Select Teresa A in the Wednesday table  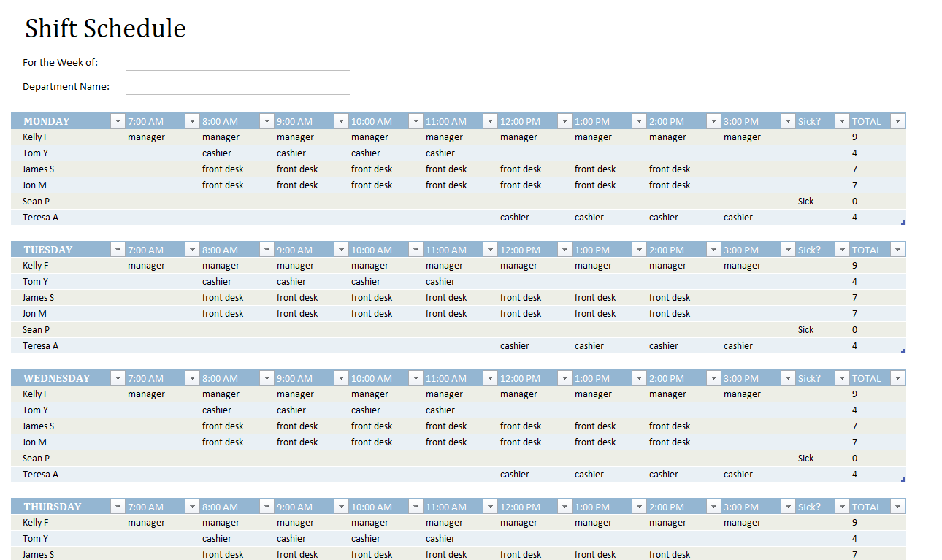[40, 475]
